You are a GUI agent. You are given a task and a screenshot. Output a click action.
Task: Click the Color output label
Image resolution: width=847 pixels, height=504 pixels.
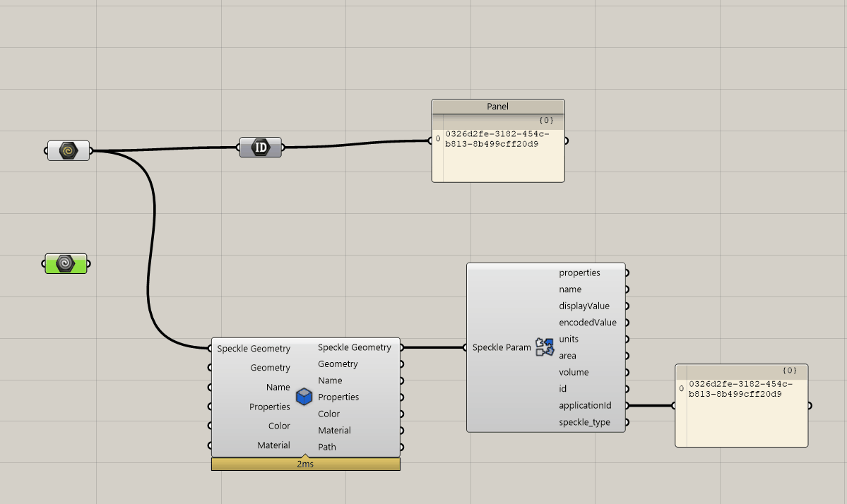pos(328,414)
